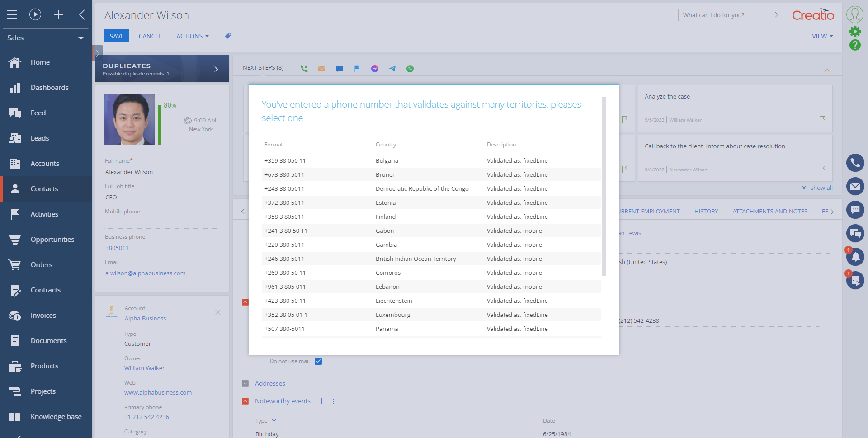Click the tag icon under the record title
Screen dimensions: 868x438
(228, 36)
